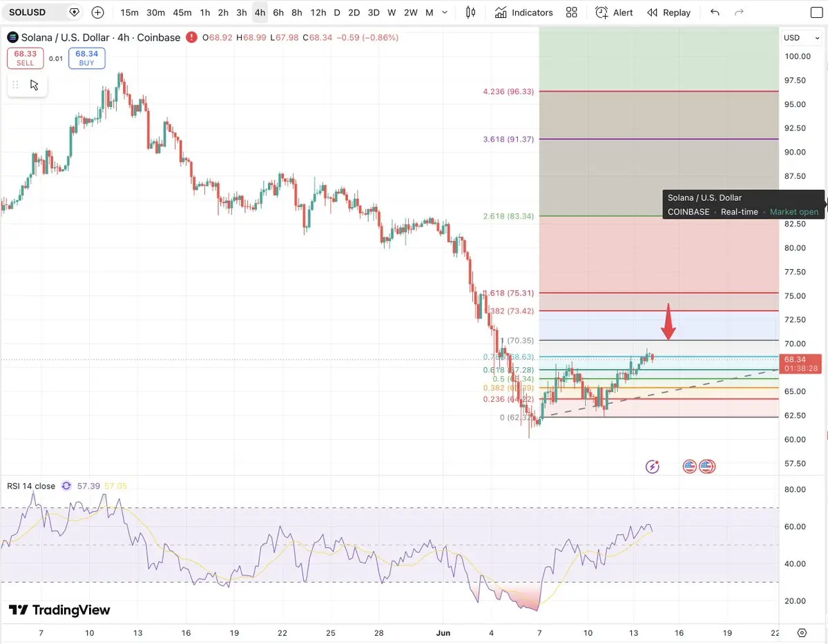Open time axis settings gear icon
Screen dimensions: 828x644
802,633
